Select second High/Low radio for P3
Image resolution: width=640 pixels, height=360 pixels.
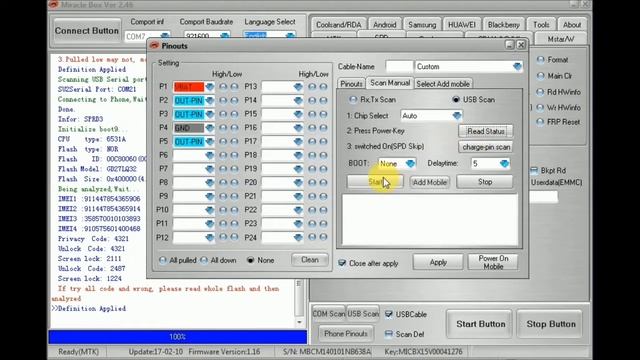234,114
